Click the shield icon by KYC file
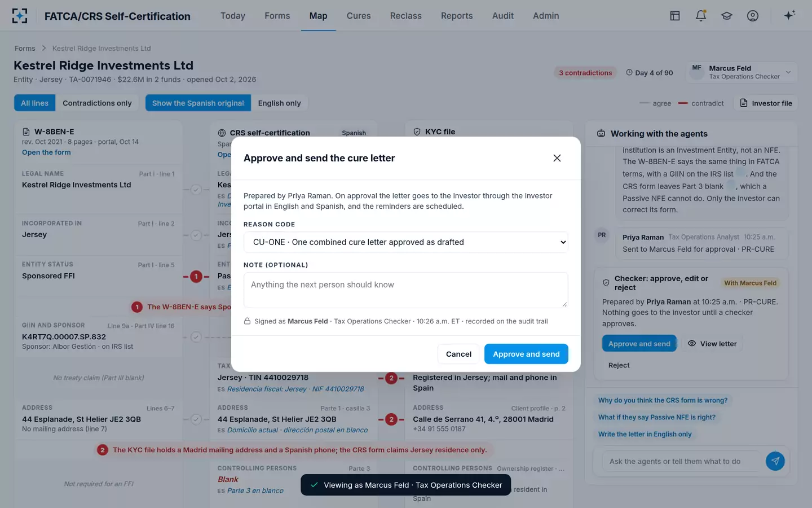Image resolution: width=812 pixels, height=508 pixels. [417, 132]
